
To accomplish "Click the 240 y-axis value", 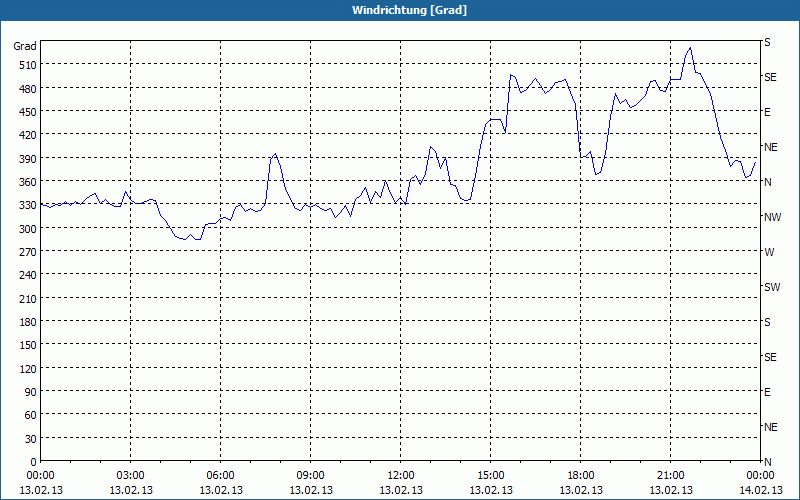I will [x=29, y=276].
